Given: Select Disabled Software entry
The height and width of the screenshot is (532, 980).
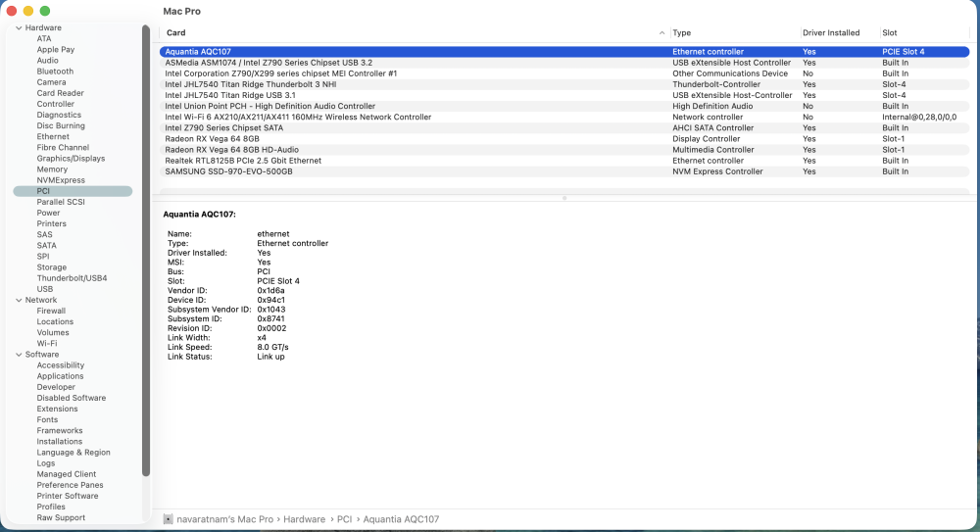Looking at the screenshot, I should 72,398.
